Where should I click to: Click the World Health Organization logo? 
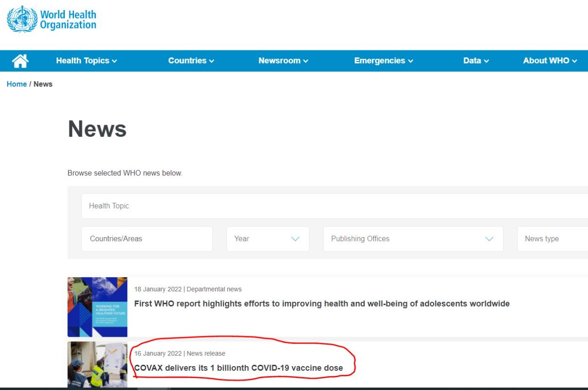tap(51, 19)
